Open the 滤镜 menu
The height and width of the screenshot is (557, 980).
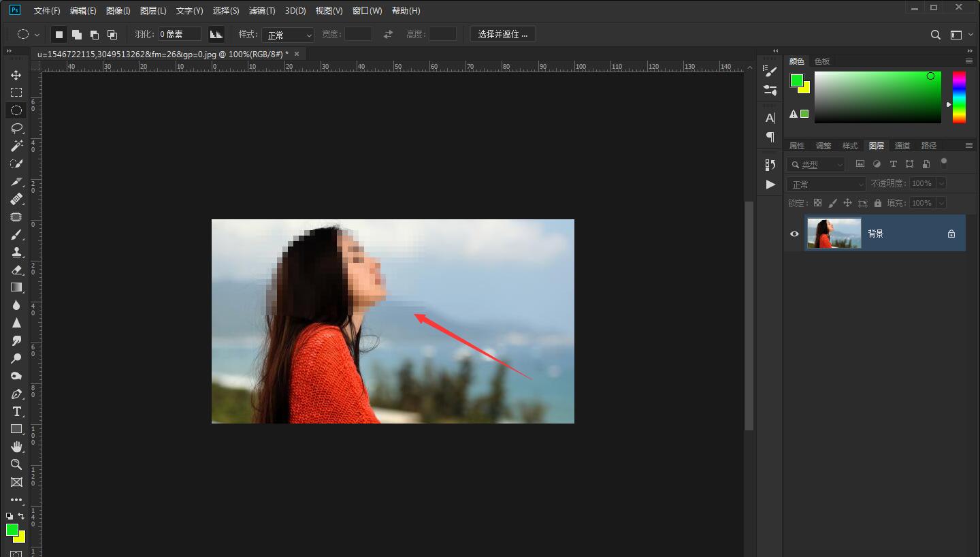[261, 10]
